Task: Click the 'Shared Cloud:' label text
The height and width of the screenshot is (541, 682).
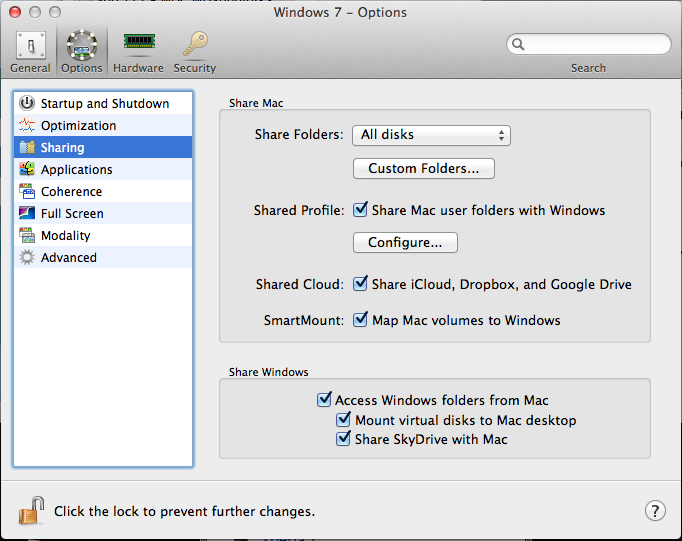Action: tap(300, 284)
